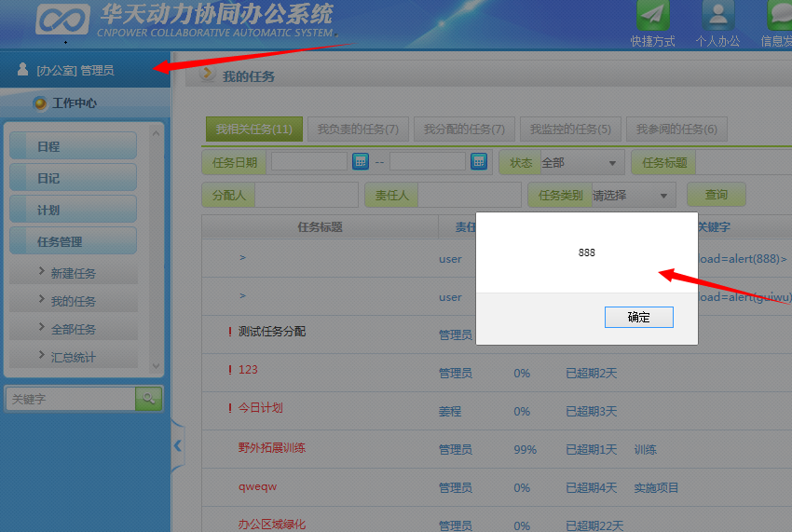Viewport: 792px width, 532px height.
Task: Open the 任务类别 dropdown showing 请选择
Action: 634,195
